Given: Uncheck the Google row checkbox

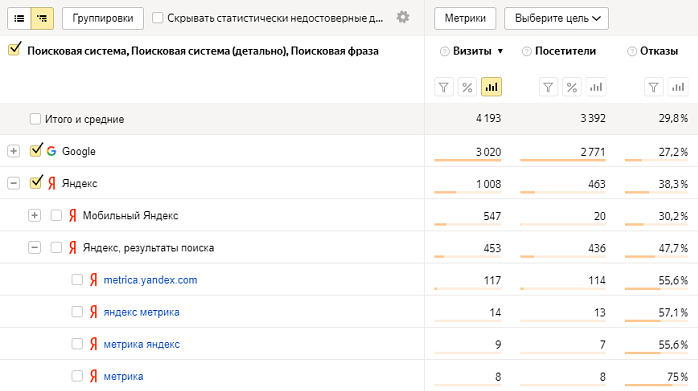Looking at the screenshot, I should tap(36, 150).
